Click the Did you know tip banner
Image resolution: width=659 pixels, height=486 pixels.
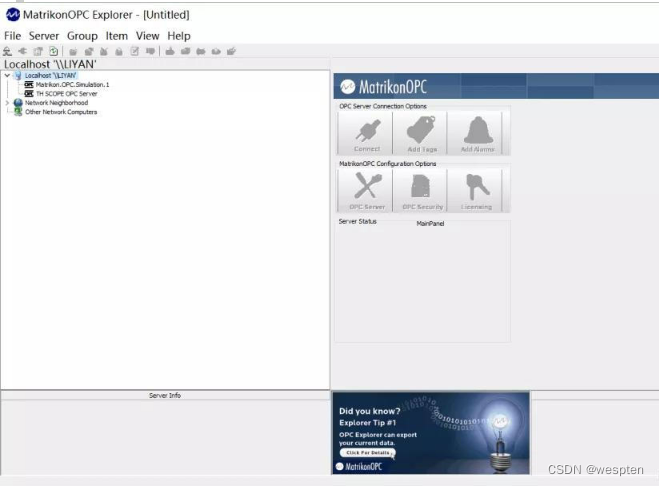tap(431, 433)
